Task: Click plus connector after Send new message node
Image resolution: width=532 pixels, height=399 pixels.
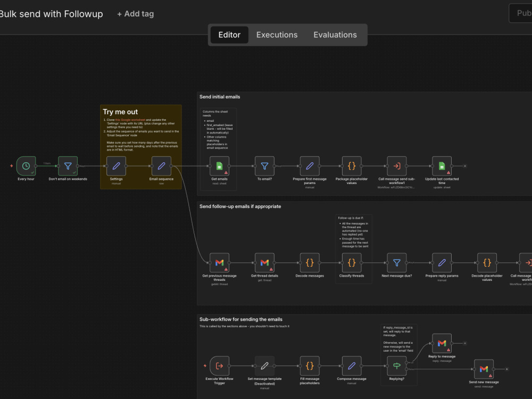Action: pyautogui.click(x=507, y=369)
